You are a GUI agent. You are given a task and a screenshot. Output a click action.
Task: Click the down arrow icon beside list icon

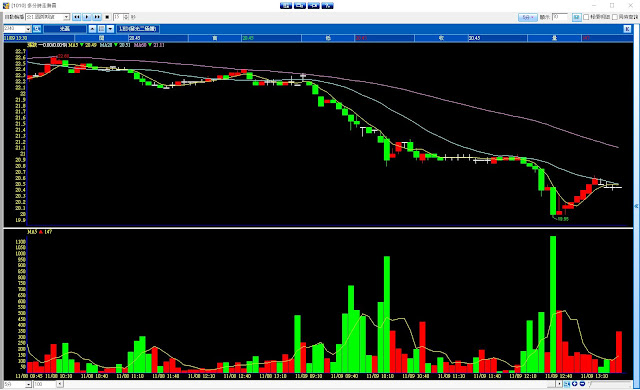110,29
